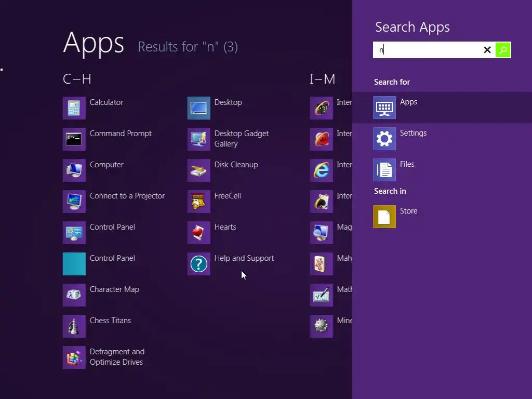Launch Chess Titans icon
This screenshot has height=399, width=532.
74,326
